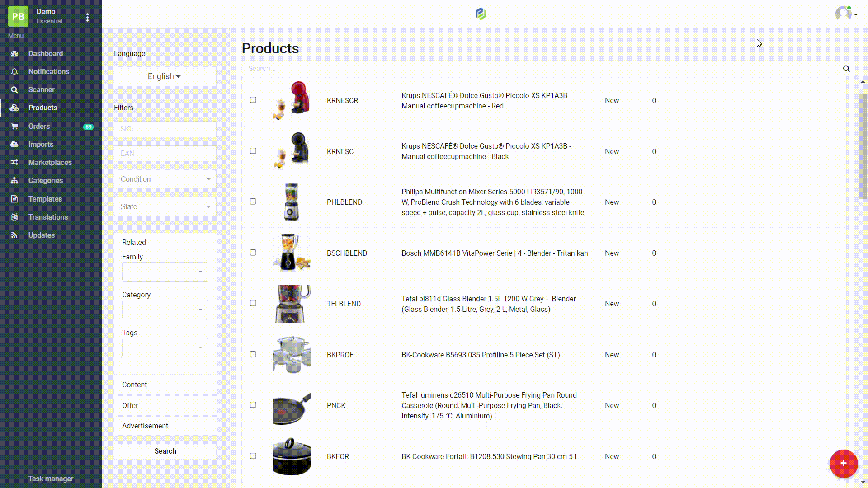Click the center ProductFlow logo icon
The image size is (868, 488).
point(481,14)
